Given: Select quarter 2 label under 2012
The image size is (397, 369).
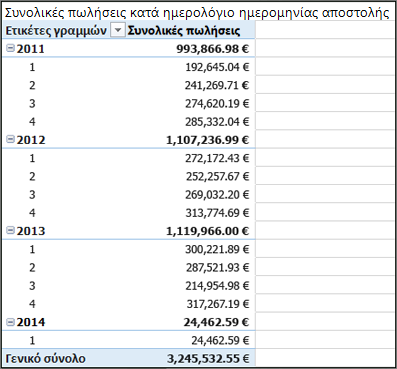Looking at the screenshot, I should pyautogui.click(x=32, y=176).
